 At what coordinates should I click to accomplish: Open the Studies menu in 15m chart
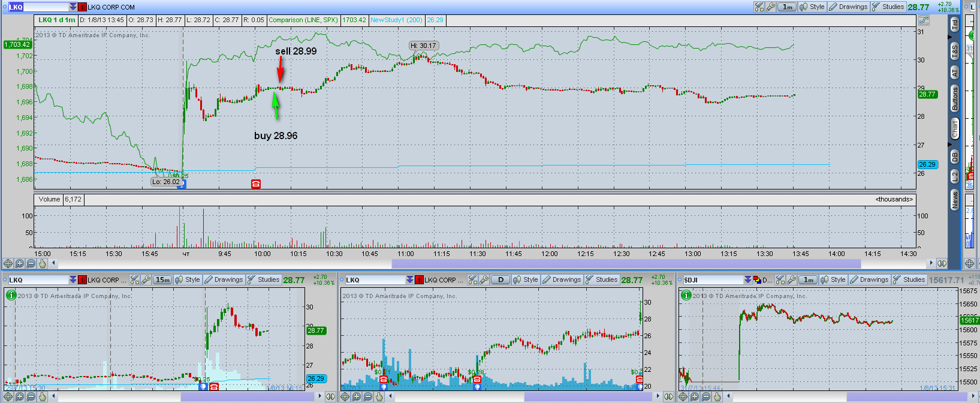[x=263, y=280]
